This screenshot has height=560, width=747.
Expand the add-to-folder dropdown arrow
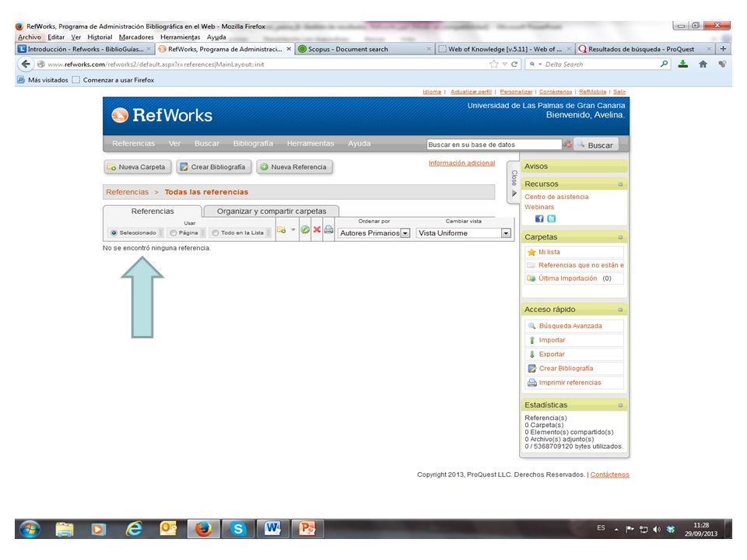[293, 230]
